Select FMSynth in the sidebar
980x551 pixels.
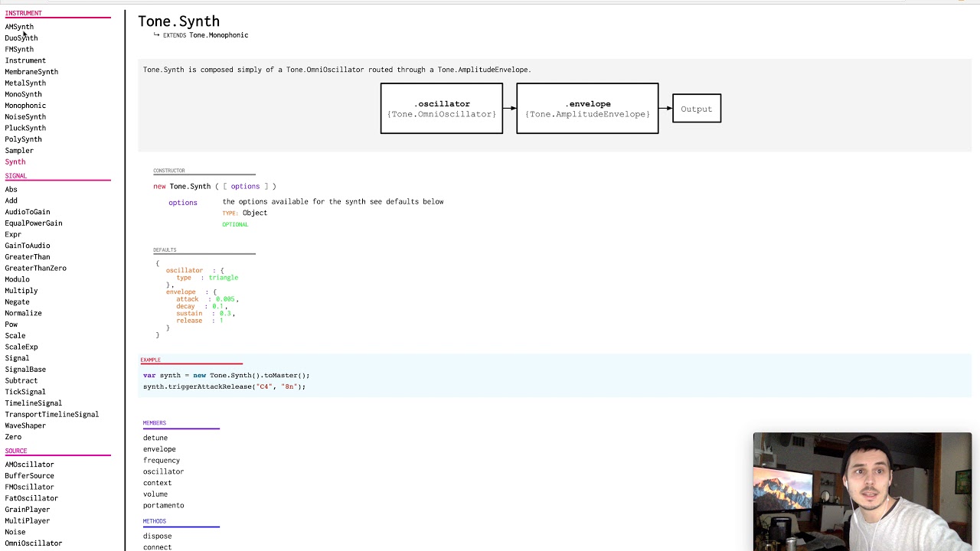[19, 49]
